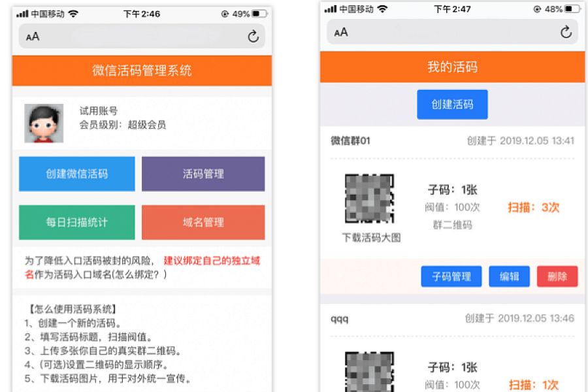This screenshot has width=588, height=392.
Task: Click the 下载活码大图 link under 微信群01
Action: (371, 237)
